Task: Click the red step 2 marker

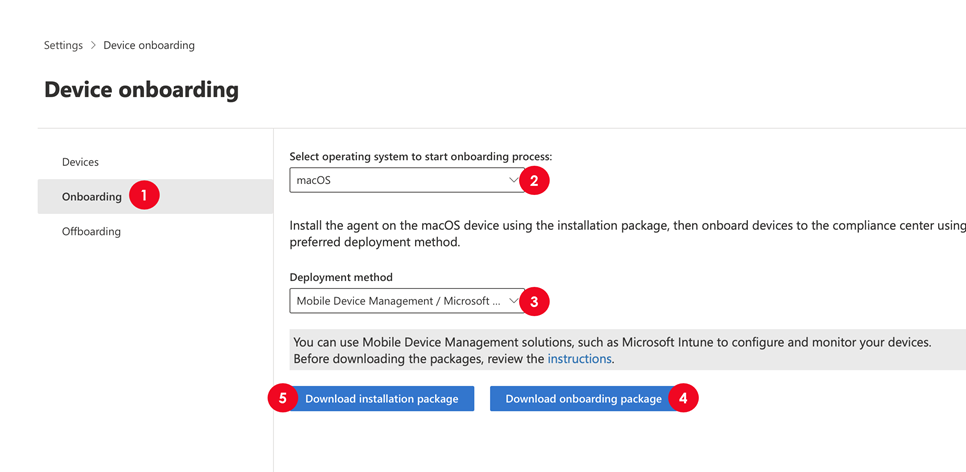Action: pos(534,181)
